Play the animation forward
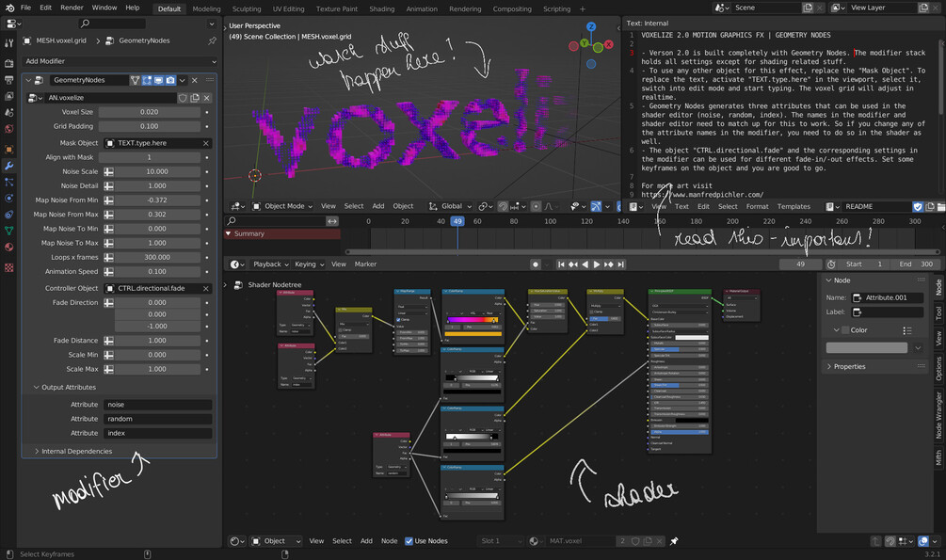Screen dimensions: 946x560 [x=597, y=264]
